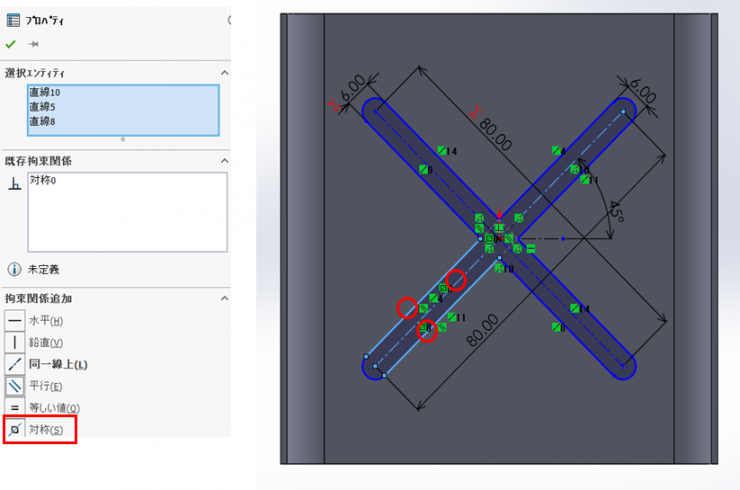Select 対称0 in existing relations list
Screen dimensions: 740x490
tap(43, 180)
